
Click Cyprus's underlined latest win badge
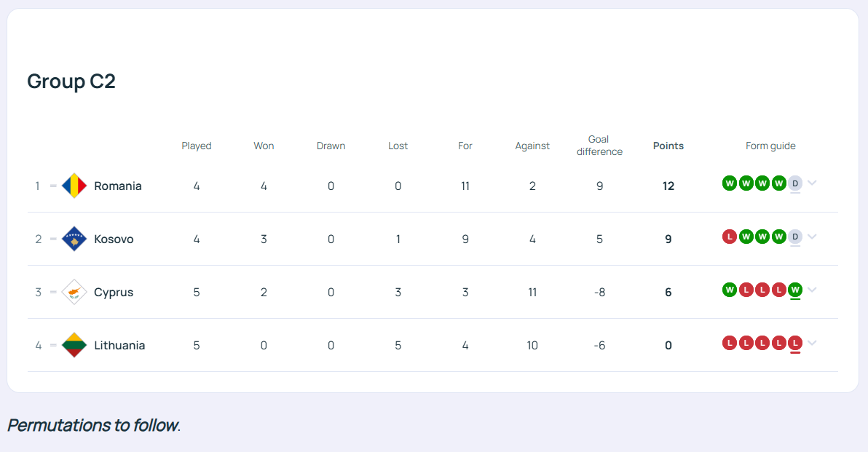pos(795,290)
